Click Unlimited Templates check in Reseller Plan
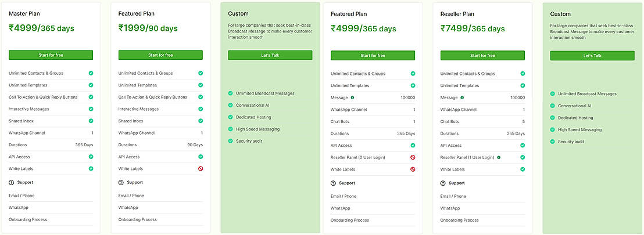 click(x=523, y=85)
